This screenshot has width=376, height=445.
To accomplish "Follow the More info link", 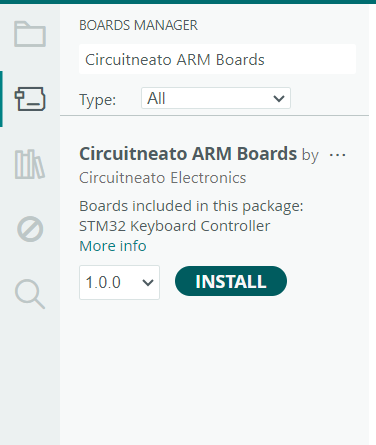I will coord(113,246).
